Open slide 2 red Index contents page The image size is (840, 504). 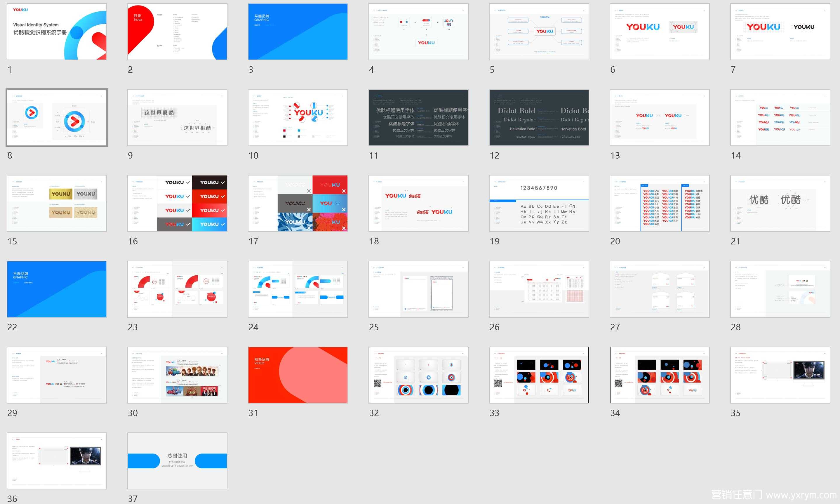coord(177,32)
